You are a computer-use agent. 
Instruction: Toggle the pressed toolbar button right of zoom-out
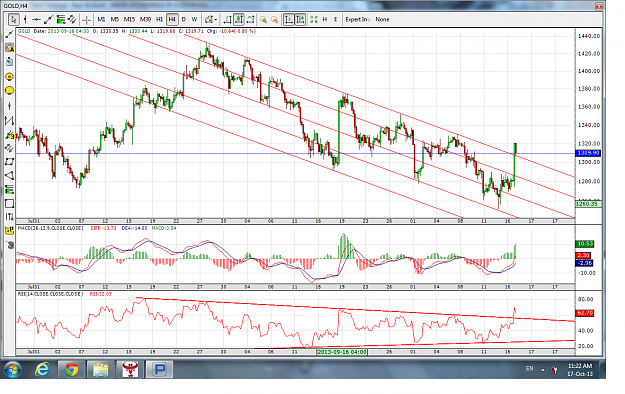(x=289, y=19)
